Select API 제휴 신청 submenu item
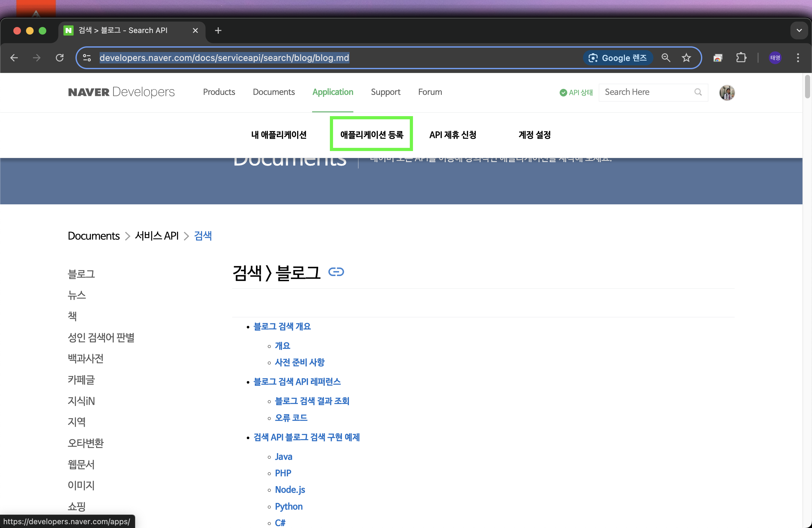 click(453, 135)
